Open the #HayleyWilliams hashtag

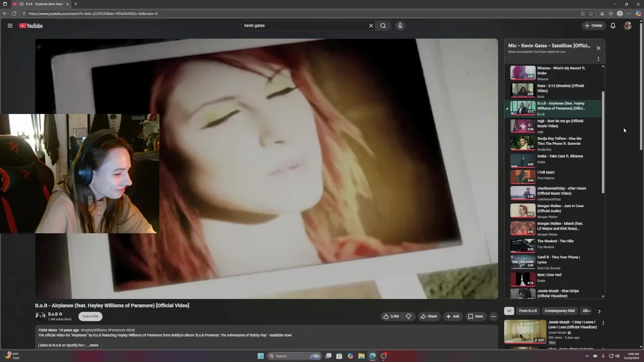[93, 330]
